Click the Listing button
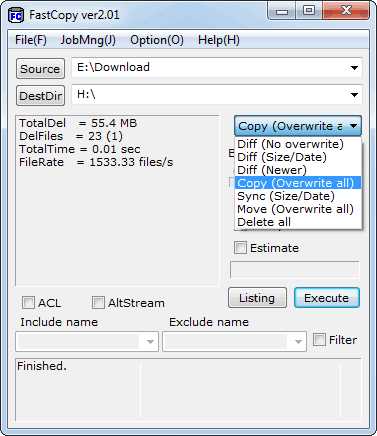The image size is (377, 436). [x=257, y=298]
